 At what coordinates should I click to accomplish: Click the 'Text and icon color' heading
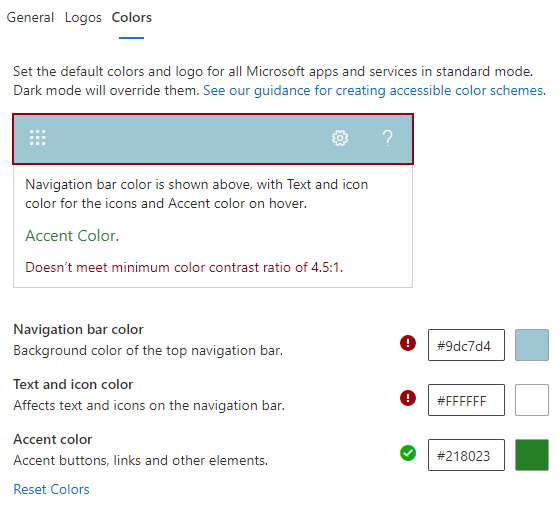[x=73, y=384]
